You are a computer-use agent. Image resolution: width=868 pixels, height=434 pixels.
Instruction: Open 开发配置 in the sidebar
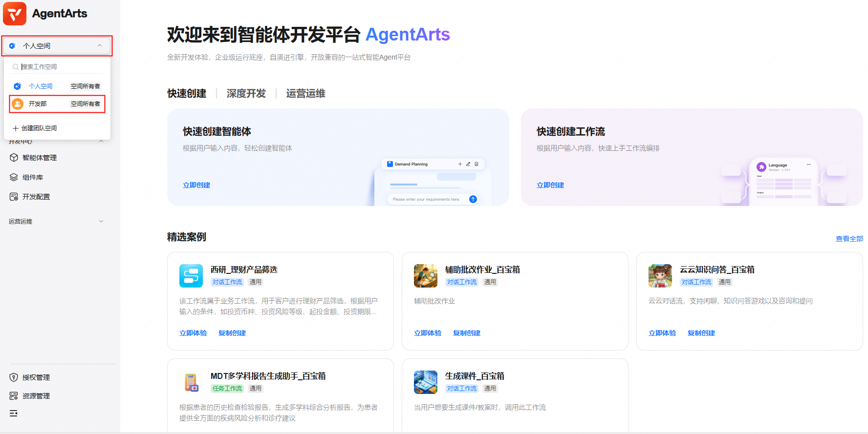(36, 197)
